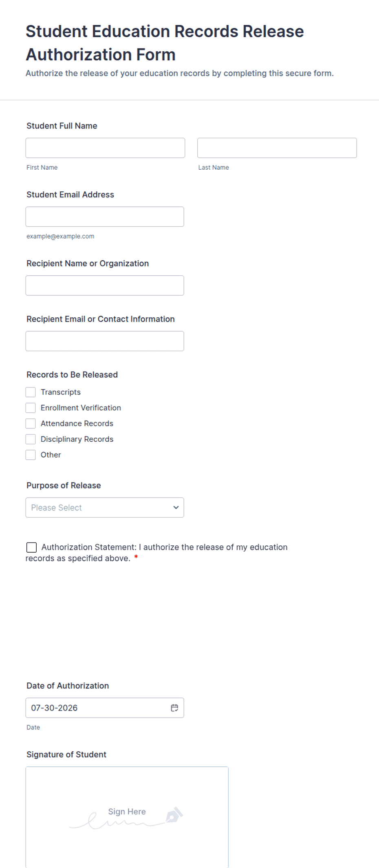
Task: Focus the First Name input field
Action: (x=105, y=148)
